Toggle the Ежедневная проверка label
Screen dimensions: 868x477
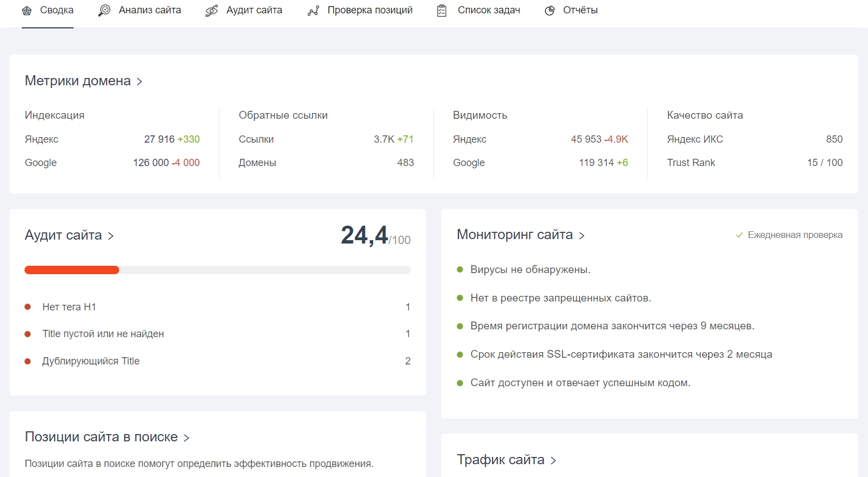pyautogui.click(x=794, y=235)
